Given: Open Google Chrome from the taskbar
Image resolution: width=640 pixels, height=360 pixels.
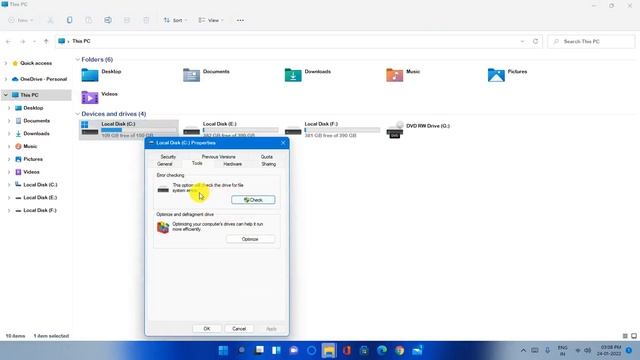Looking at the screenshot, I should pos(400,350).
